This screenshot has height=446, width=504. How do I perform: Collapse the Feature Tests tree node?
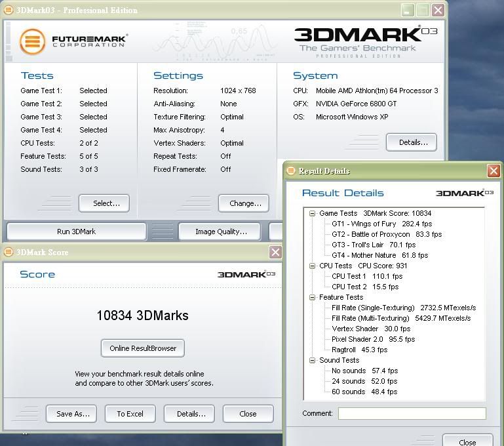pos(312,297)
